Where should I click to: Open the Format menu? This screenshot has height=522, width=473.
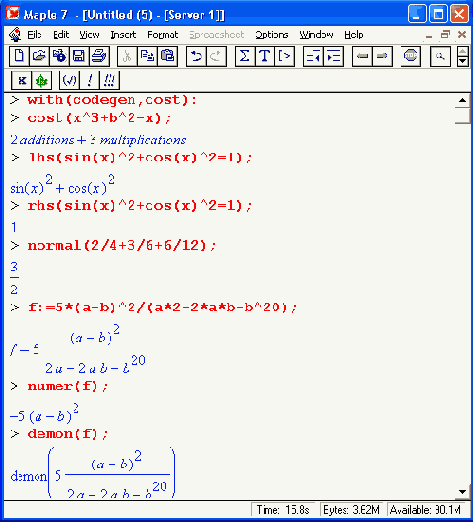click(163, 35)
